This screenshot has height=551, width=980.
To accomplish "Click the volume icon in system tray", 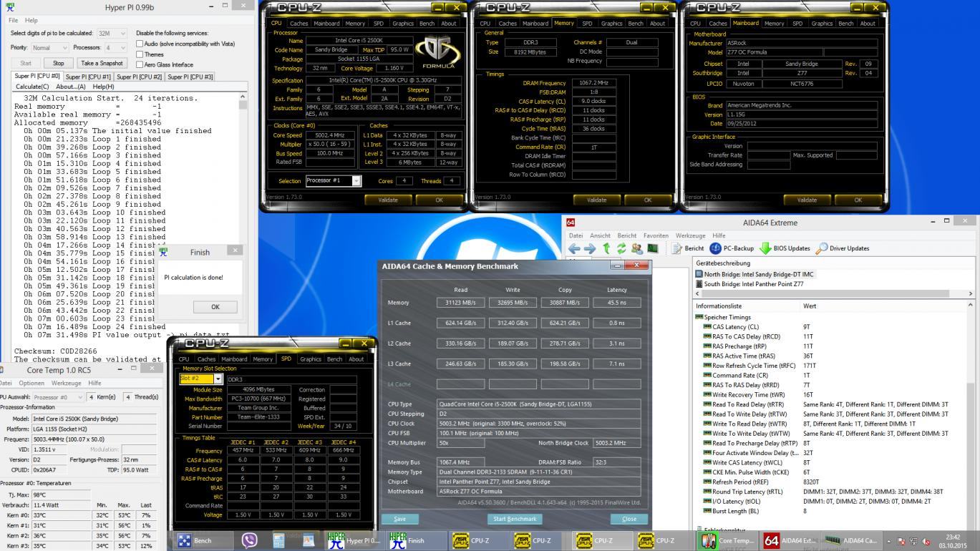I will tap(927, 541).
